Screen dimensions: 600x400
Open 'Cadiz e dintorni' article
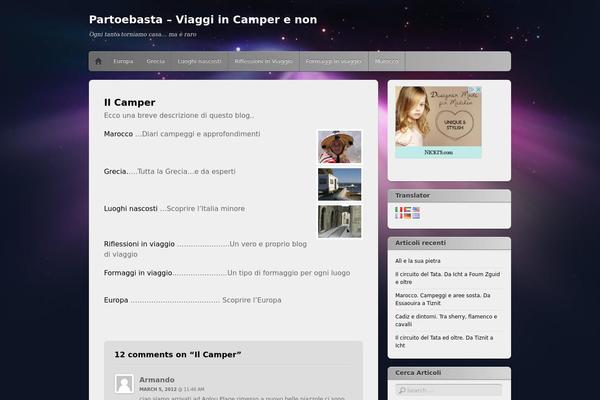coord(446,320)
